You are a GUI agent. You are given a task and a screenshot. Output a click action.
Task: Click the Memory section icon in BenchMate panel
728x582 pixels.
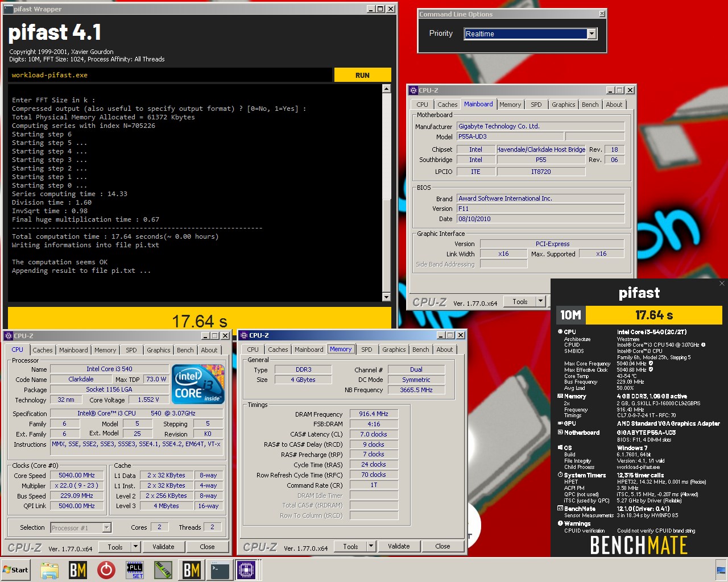tap(560, 396)
